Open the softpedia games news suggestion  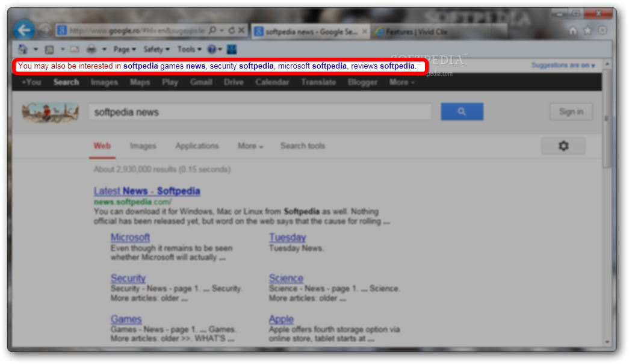pyautogui.click(x=164, y=66)
